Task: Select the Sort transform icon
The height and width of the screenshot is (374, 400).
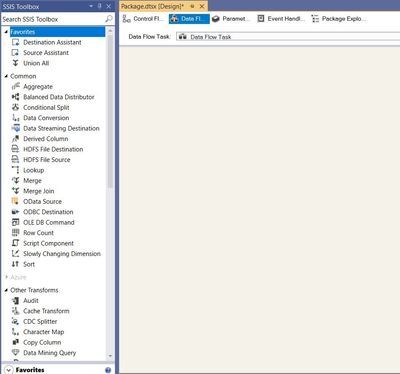Action: [15, 264]
